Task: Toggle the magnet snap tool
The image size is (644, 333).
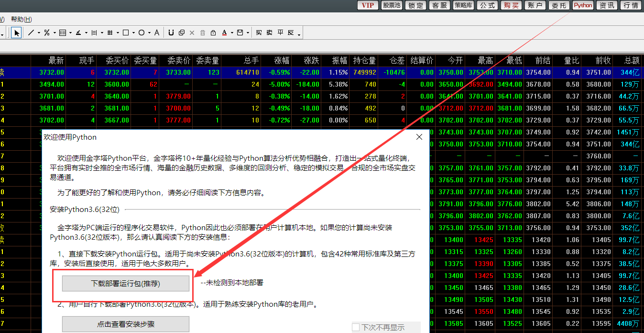Action: click(171, 33)
